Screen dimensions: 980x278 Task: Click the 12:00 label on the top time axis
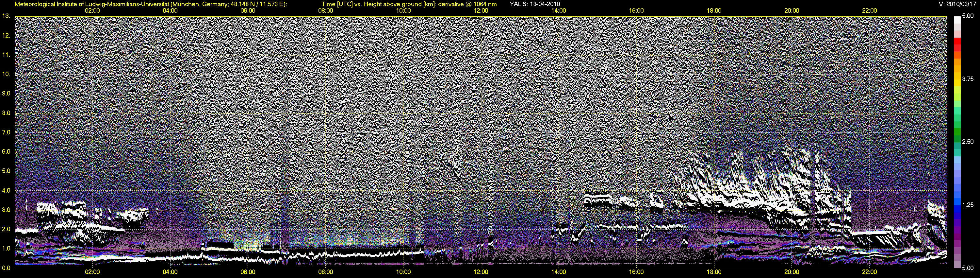point(481,11)
